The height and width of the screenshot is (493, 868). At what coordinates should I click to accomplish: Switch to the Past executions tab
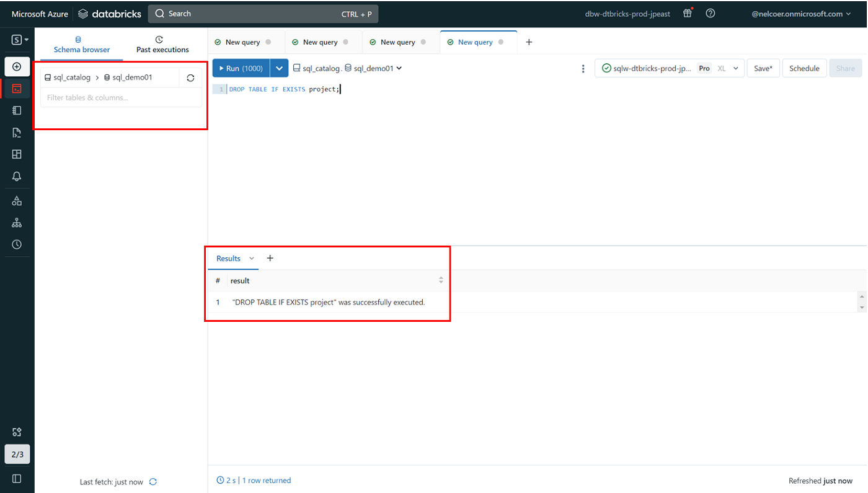(162, 45)
